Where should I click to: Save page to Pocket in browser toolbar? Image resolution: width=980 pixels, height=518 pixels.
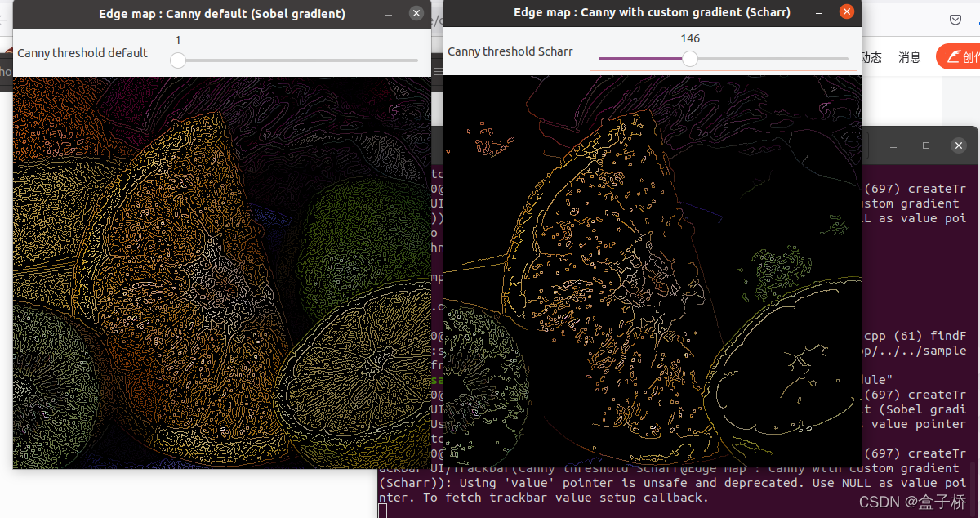coord(955,20)
